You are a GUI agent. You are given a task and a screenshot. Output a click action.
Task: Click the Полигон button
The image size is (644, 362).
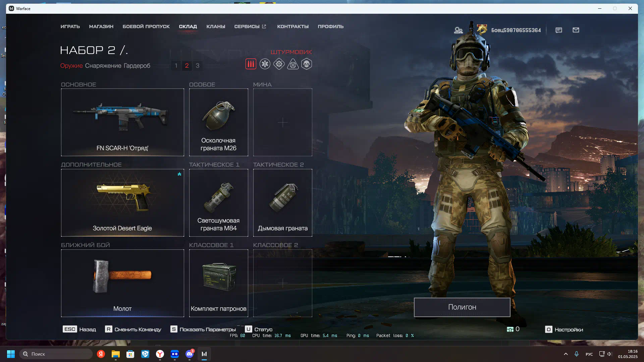tap(462, 307)
